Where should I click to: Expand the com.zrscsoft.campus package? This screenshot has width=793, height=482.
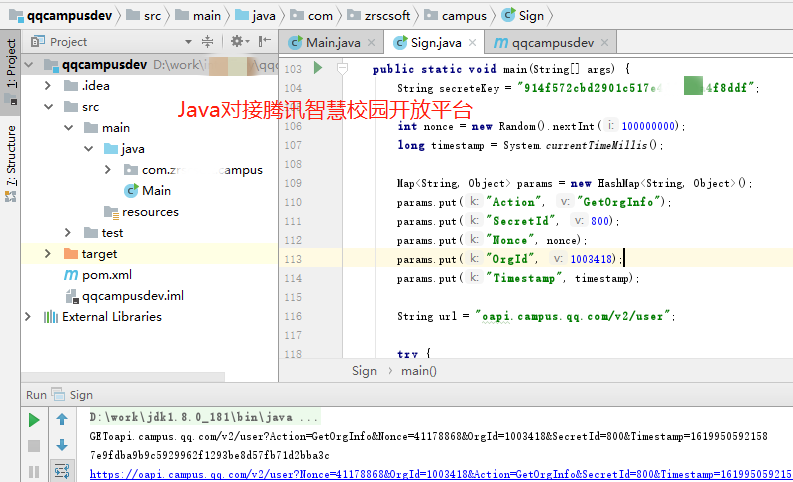108,169
